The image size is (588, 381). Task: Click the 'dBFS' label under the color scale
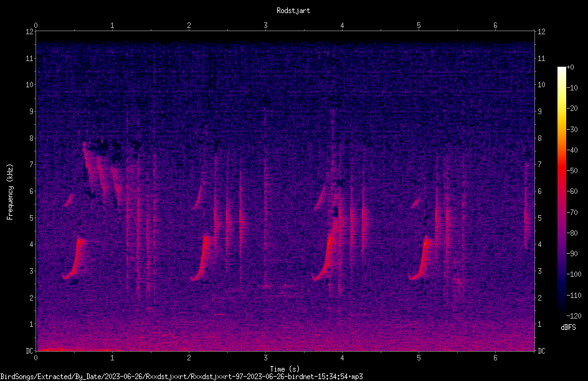tap(568, 327)
